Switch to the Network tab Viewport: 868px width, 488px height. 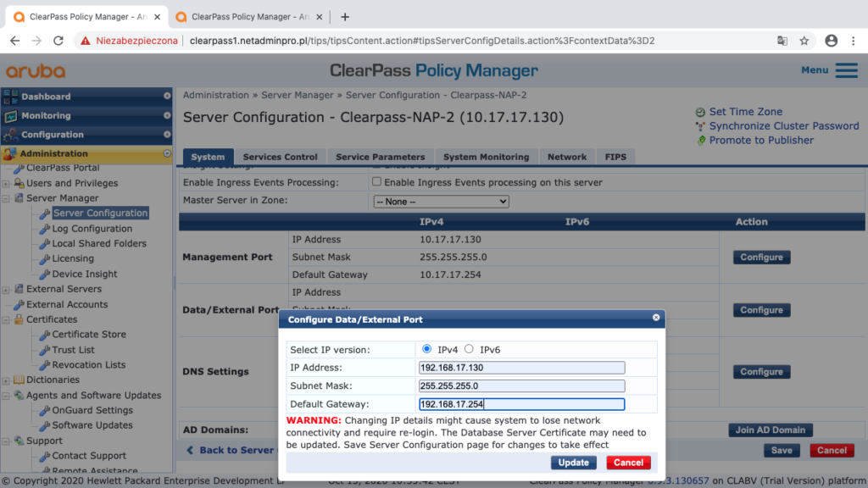(567, 157)
